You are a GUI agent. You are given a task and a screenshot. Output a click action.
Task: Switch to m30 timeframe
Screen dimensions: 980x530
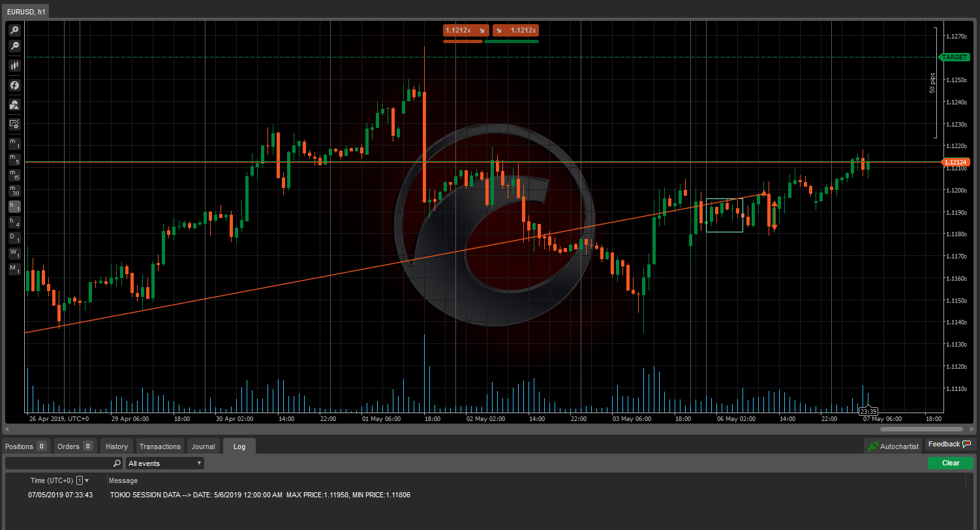point(14,191)
